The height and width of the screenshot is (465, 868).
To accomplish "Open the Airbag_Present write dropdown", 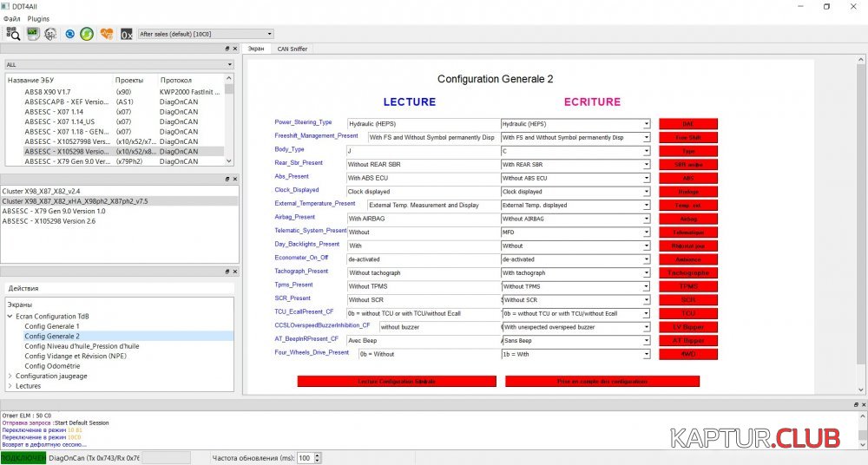I will point(646,219).
